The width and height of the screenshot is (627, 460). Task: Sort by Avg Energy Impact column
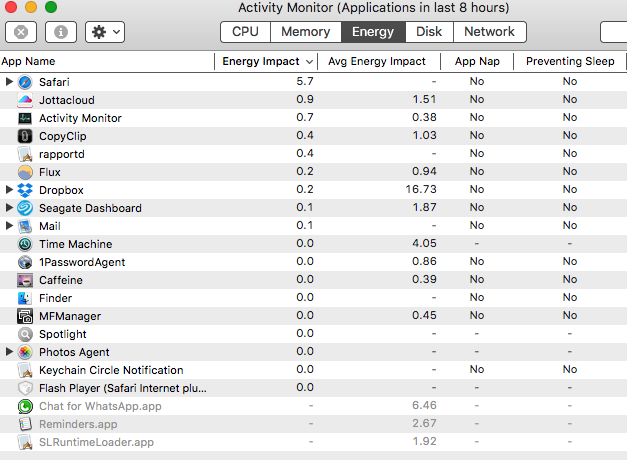[x=379, y=61]
